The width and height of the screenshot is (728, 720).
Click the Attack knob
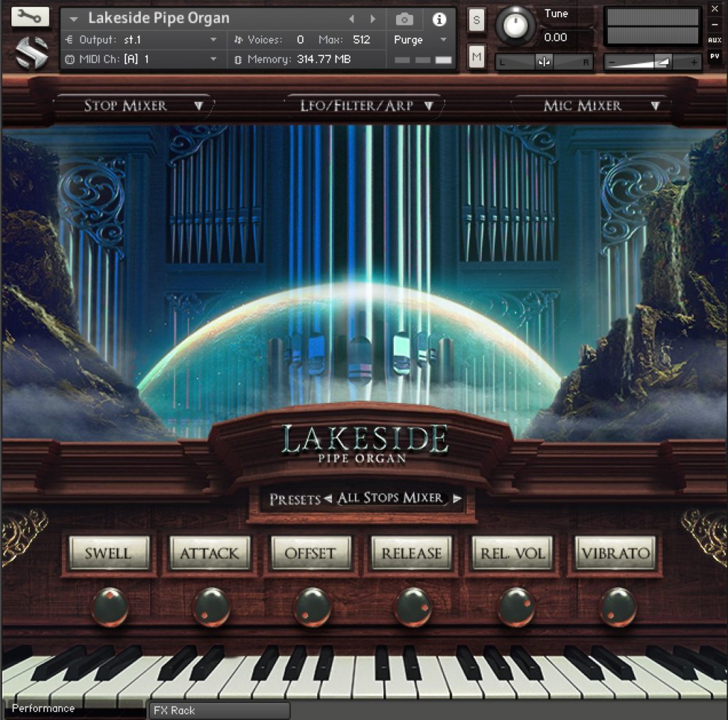pyautogui.click(x=211, y=607)
